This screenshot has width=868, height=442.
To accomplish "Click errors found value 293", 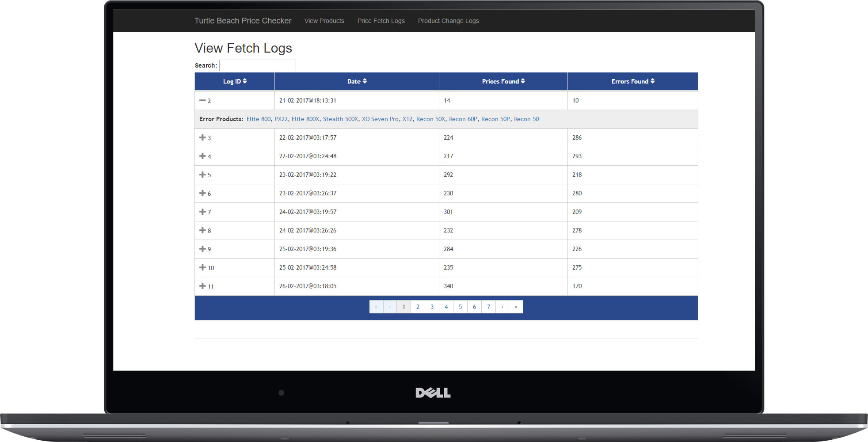I will [x=577, y=156].
